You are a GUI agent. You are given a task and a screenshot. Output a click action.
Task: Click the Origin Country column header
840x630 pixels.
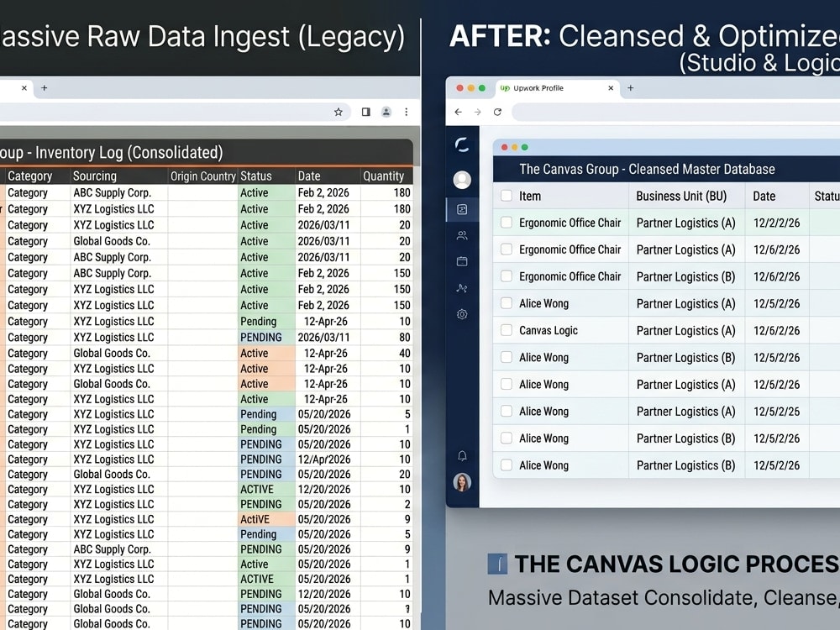(x=203, y=176)
